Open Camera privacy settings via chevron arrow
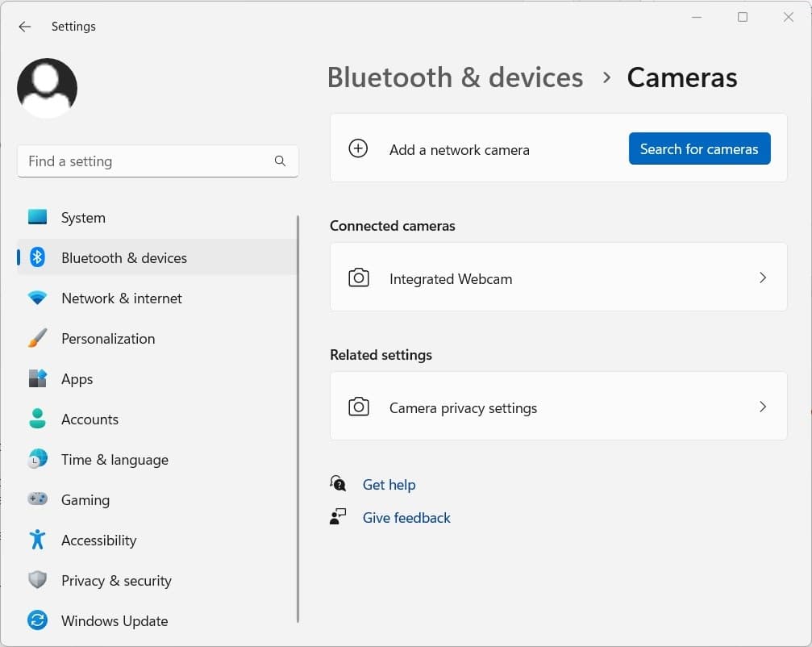This screenshot has width=812, height=647. (762, 407)
